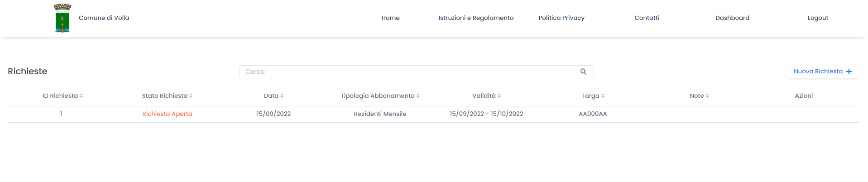The height and width of the screenshot is (182, 868).
Task: Open the Dashboard menu item
Action: click(732, 18)
